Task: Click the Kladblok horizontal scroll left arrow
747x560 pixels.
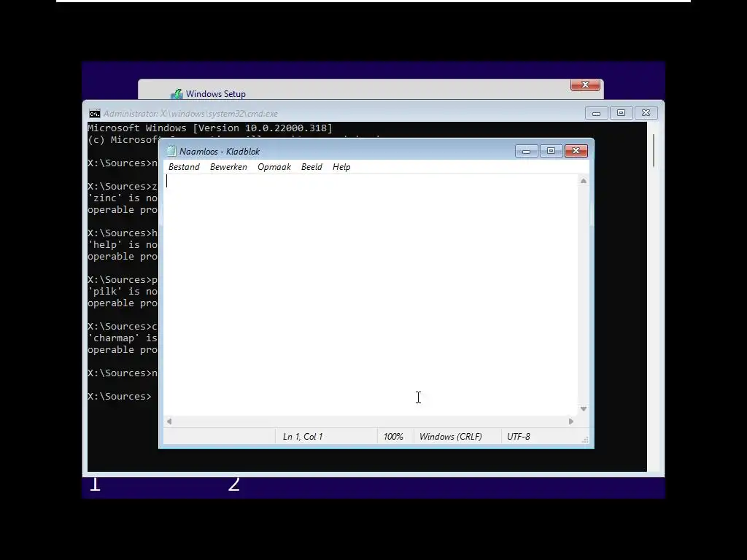Action: pyautogui.click(x=169, y=421)
